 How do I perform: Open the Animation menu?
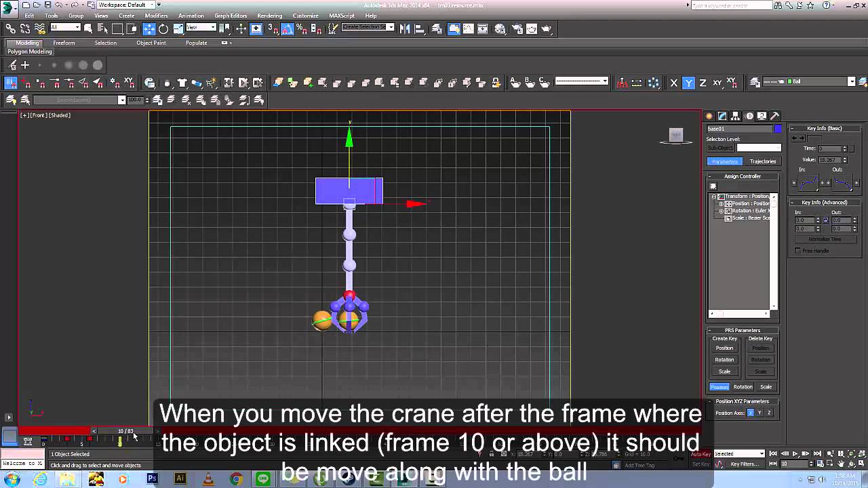191,16
